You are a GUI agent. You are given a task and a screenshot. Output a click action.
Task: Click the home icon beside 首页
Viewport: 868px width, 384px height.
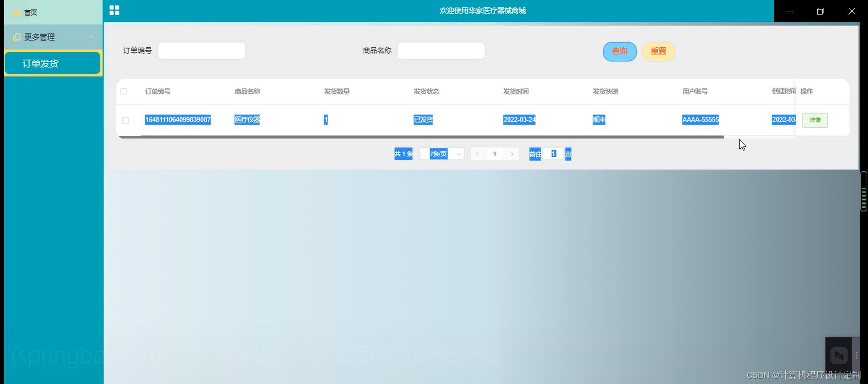coord(17,13)
